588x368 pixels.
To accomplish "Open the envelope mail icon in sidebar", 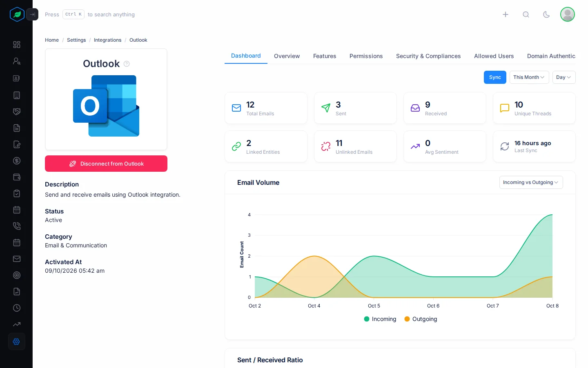I will (17, 259).
